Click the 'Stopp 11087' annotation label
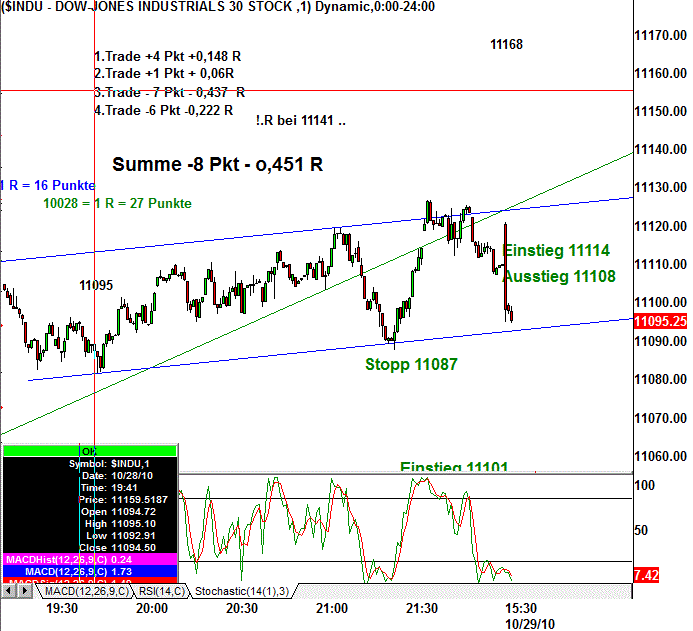 (411, 364)
